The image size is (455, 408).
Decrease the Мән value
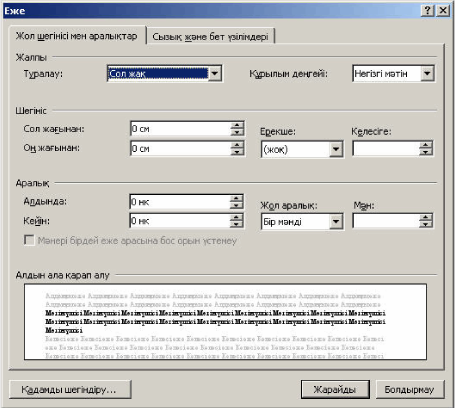[x=426, y=224]
